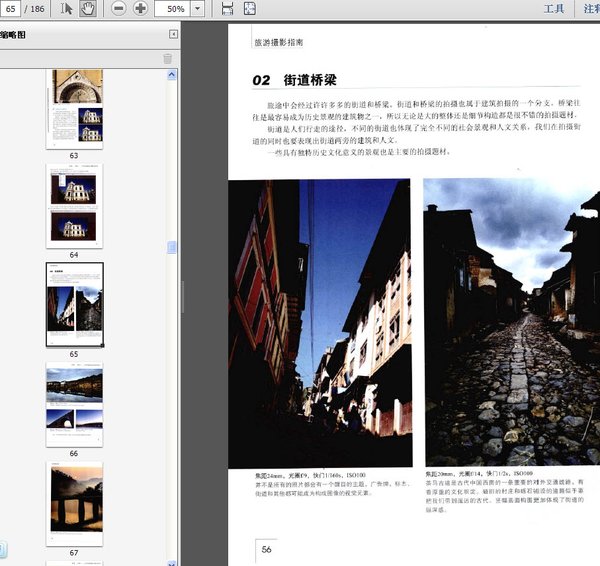The width and height of the screenshot is (600, 566).
Task: Select page 63 thumbnail
Action: (x=74, y=108)
